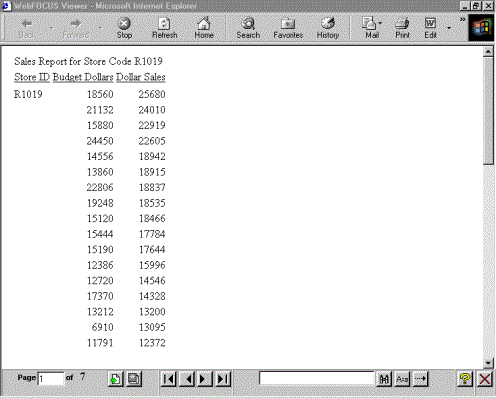Show more toolbar buttons via double chevron

click(x=462, y=20)
